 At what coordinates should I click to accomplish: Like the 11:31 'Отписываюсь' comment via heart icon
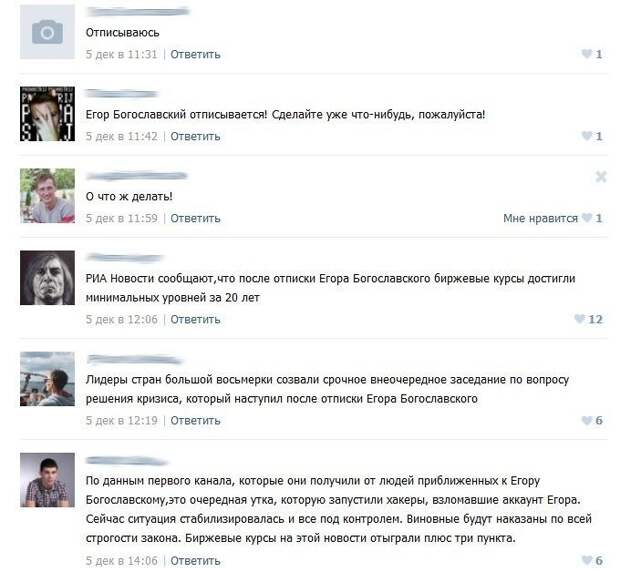(x=587, y=54)
